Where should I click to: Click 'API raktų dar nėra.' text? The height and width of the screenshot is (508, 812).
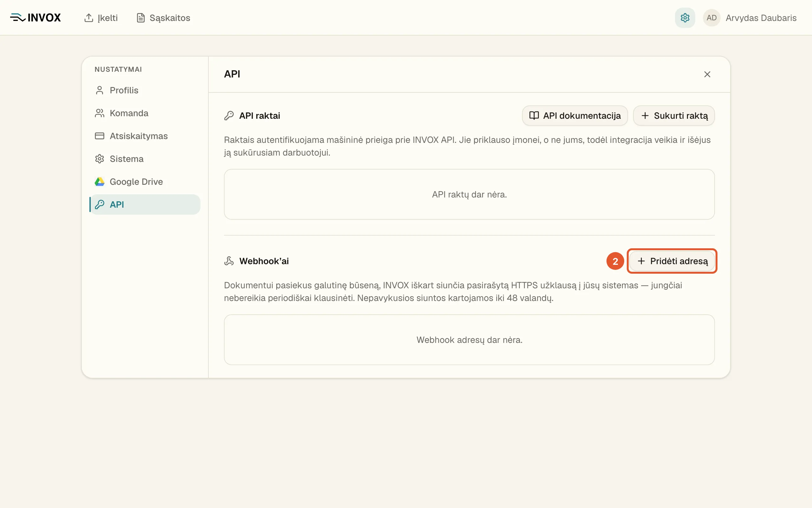point(469,195)
